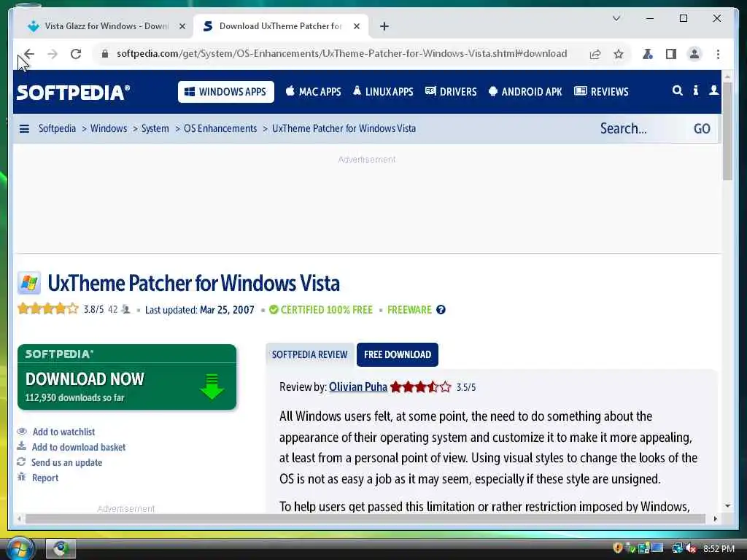This screenshot has height=560, width=747.
Task: Open the Mac Apps section
Action: (x=313, y=91)
